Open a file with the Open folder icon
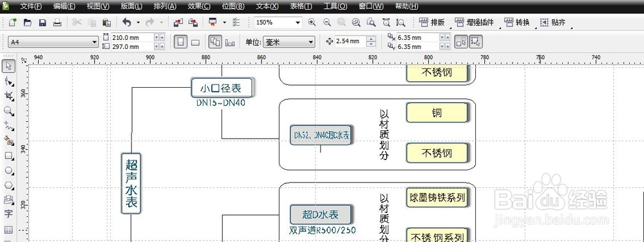Image resolution: width=644 pixels, height=242 pixels. 28,23
